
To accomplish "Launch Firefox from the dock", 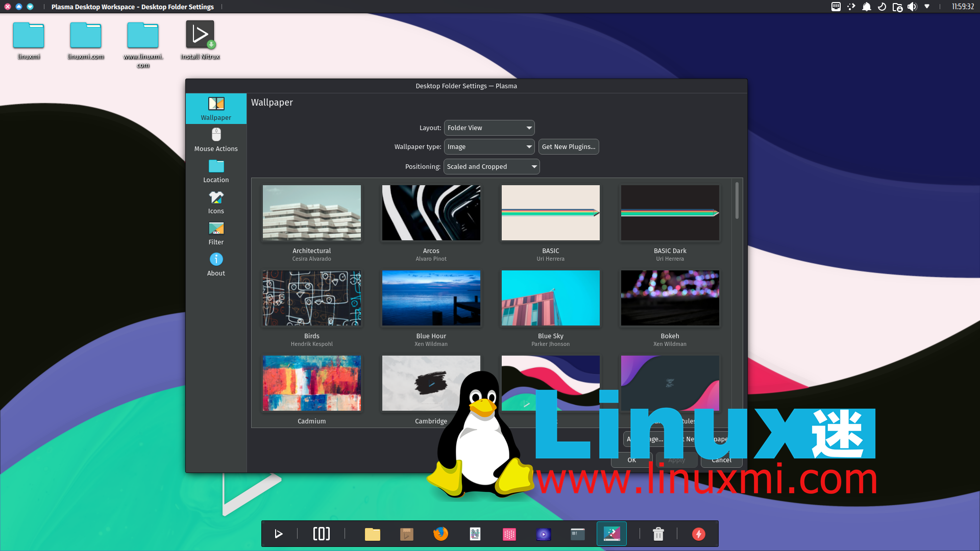I will pyautogui.click(x=440, y=534).
